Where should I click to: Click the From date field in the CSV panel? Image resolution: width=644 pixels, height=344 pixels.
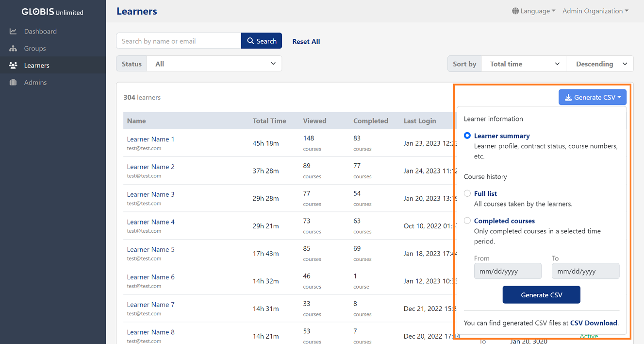[508, 271]
